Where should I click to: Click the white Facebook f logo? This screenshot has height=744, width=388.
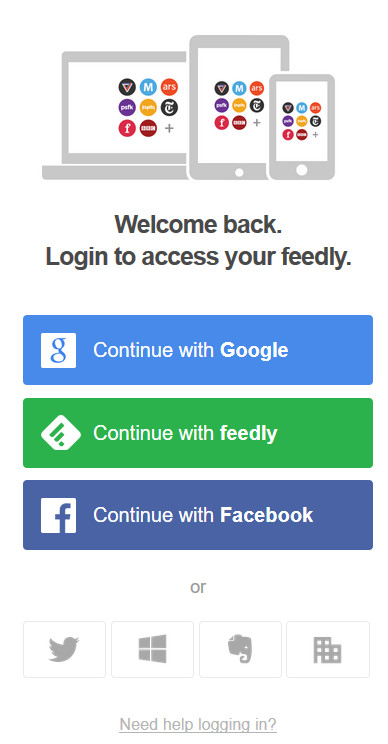(x=58, y=515)
